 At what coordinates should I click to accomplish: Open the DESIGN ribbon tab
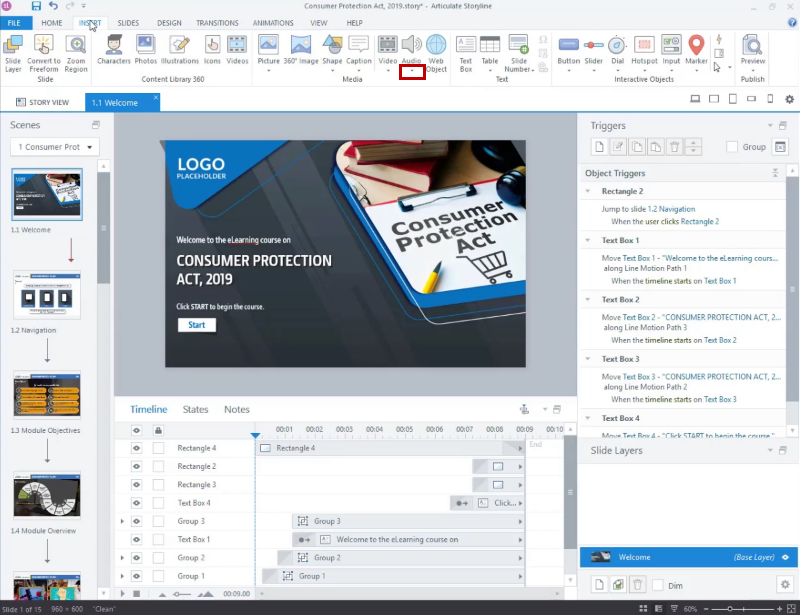point(169,23)
